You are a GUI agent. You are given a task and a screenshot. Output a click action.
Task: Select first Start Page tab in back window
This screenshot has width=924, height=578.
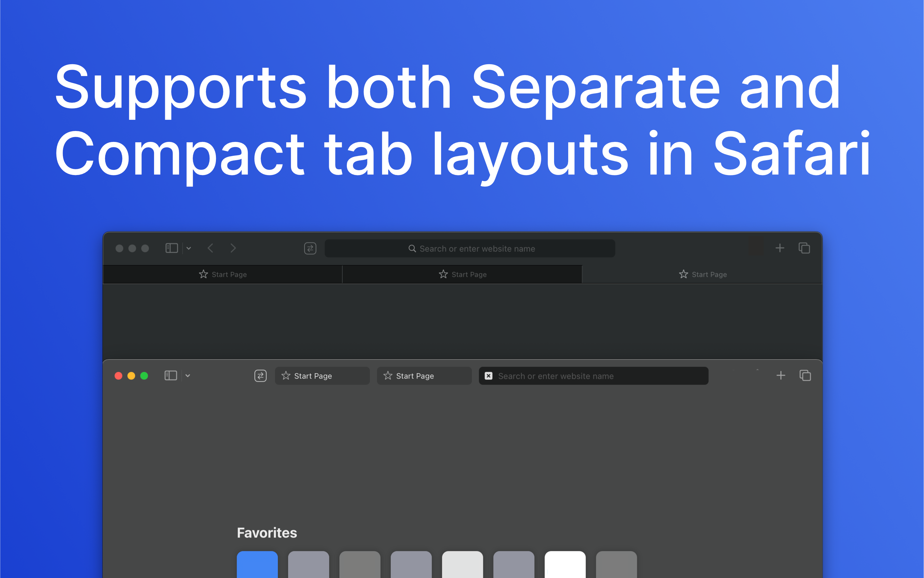(x=223, y=275)
